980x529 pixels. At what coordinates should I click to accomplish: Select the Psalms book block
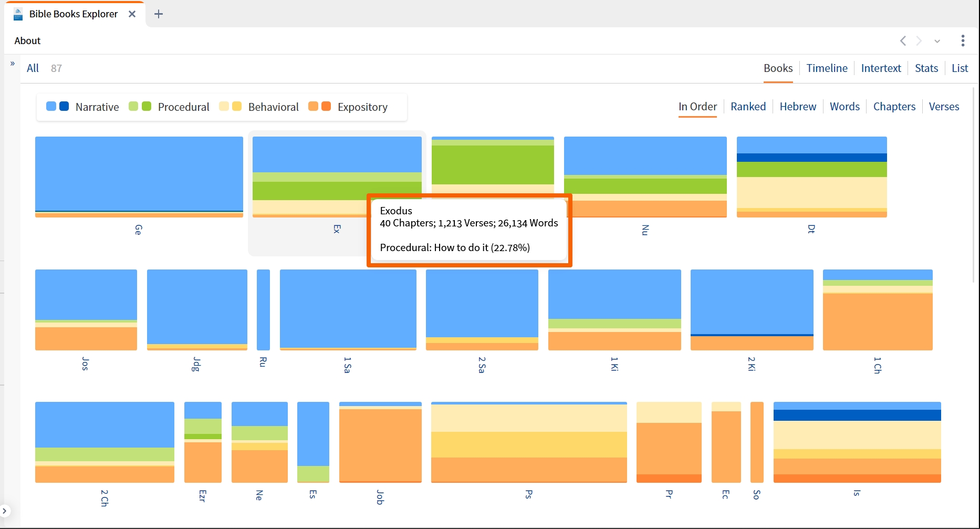point(529,442)
